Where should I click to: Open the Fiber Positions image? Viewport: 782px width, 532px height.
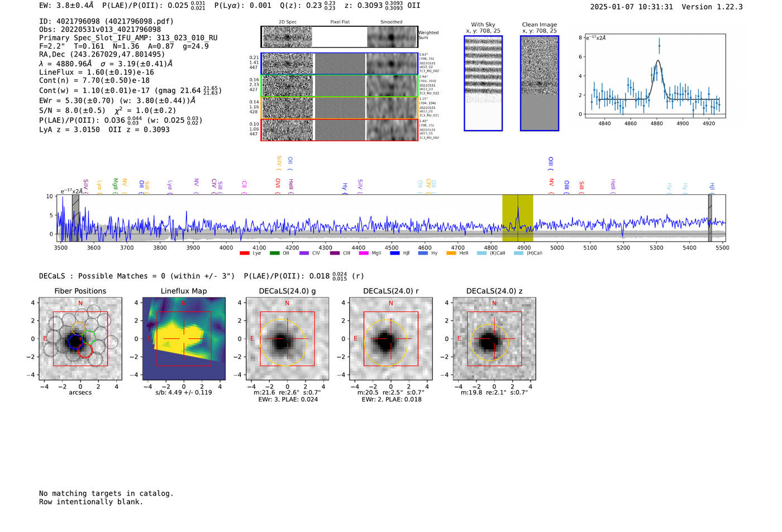80,338
